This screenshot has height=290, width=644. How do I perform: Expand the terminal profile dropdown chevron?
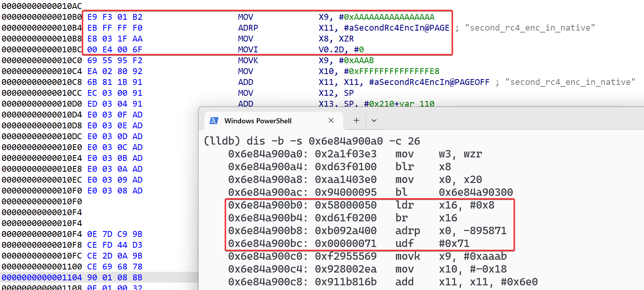(x=374, y=121)
